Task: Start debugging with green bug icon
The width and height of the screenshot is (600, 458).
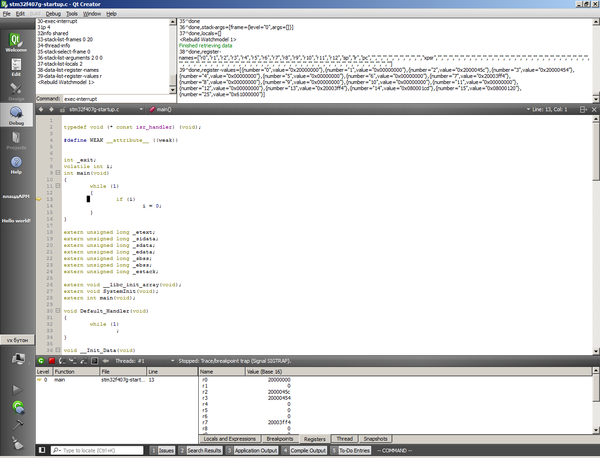Action: [x=18, y=407]
